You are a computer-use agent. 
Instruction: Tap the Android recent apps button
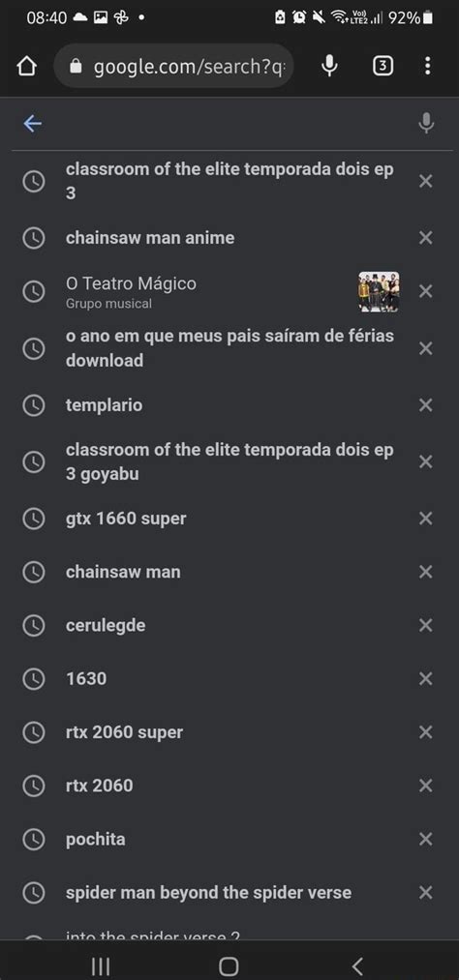[x=101, y=966]
